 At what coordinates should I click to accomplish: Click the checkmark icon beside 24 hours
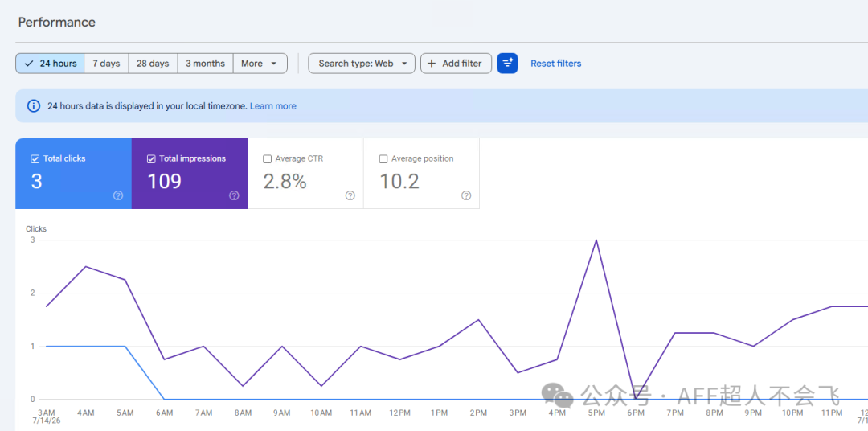(x=29, y=64)
